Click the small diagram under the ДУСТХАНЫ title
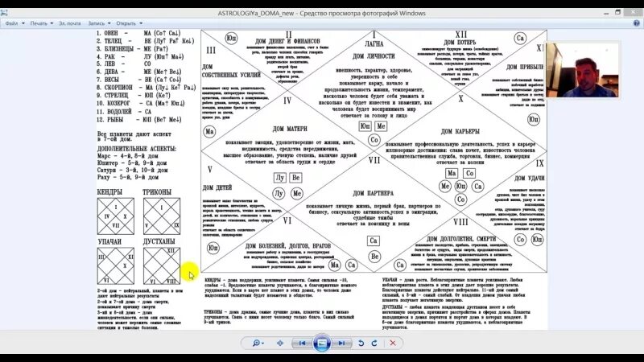The image size is (644, 362). 162,266
